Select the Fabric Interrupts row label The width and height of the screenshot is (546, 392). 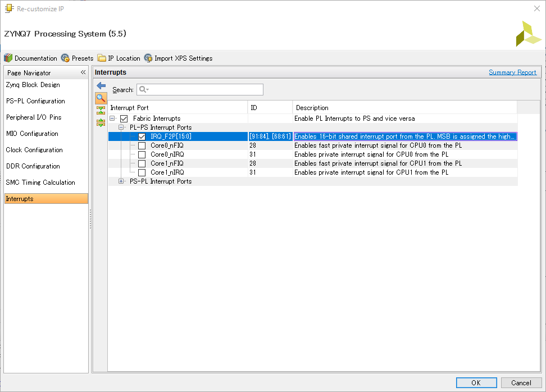(x=157, y=118)
